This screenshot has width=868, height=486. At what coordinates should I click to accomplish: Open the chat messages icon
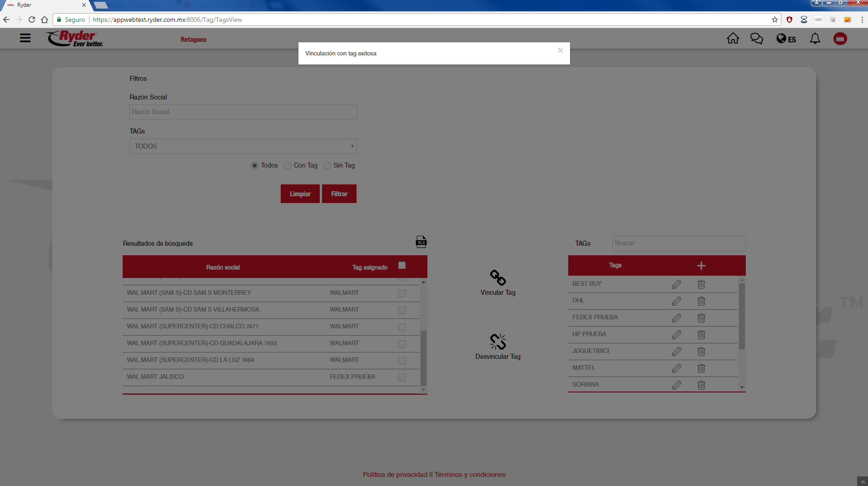[x=756, y=39]
